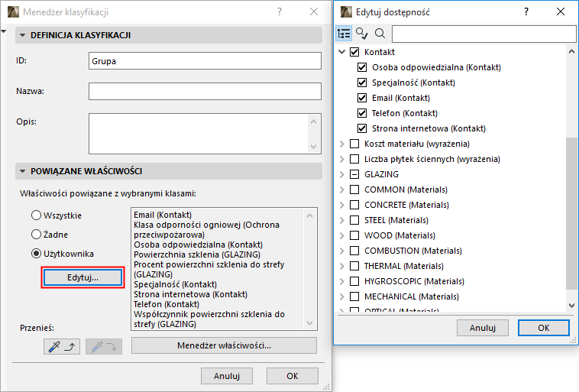Image resolution: width=579 pixels, height=392 pixels.
Task: Click the Edytuj dostępność list scrollbar
Action: 571,214
